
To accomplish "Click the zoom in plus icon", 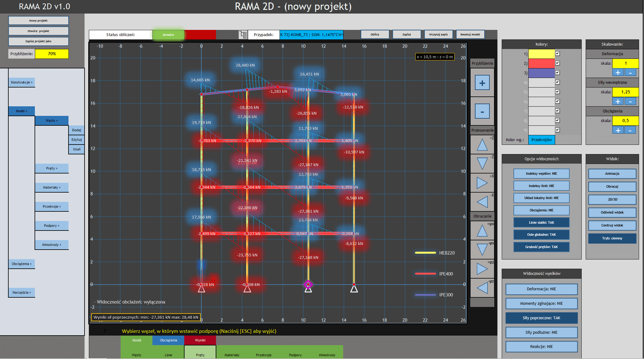I will tap(482, 83).
